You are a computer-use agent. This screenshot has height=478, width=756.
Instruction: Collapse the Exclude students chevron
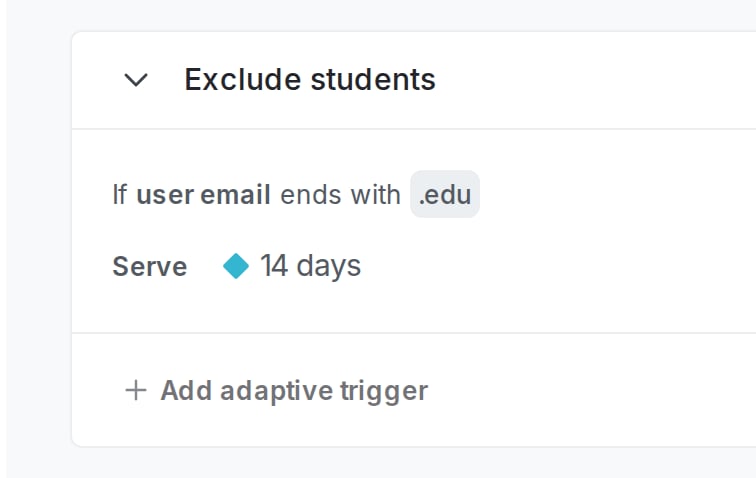(x=136, y=80)
